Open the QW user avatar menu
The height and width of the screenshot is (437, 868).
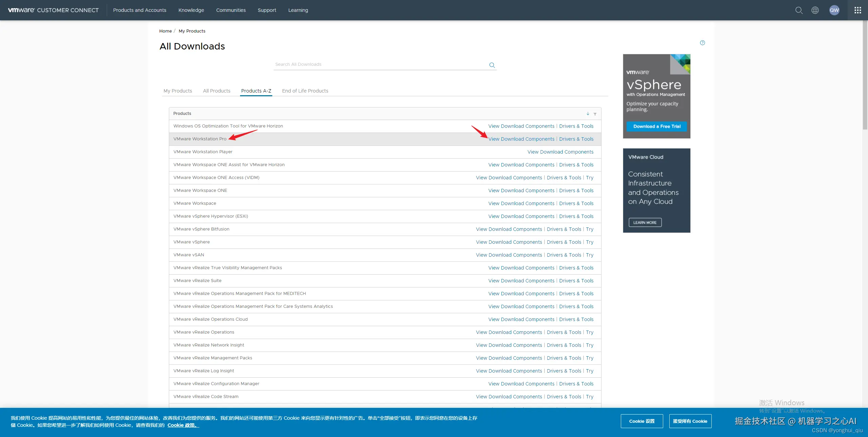[834, 10]
